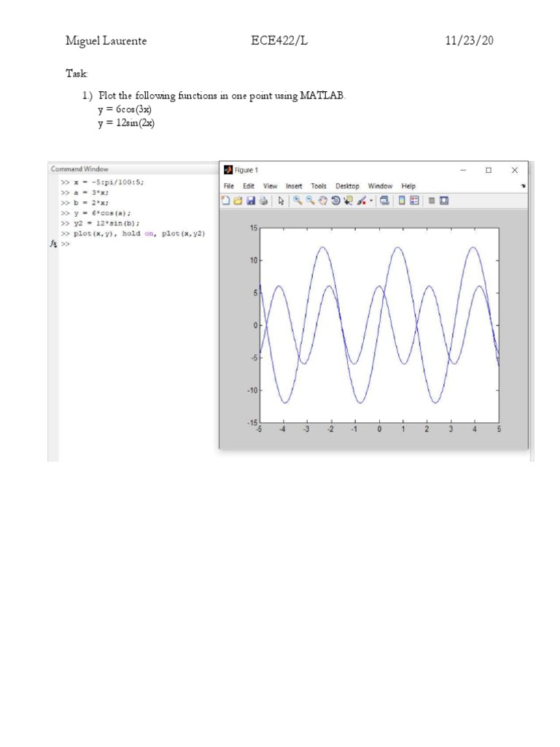Click Open File folder icon in Figure 1
This screenshot has height=747, width=560.
pos(238,201)
